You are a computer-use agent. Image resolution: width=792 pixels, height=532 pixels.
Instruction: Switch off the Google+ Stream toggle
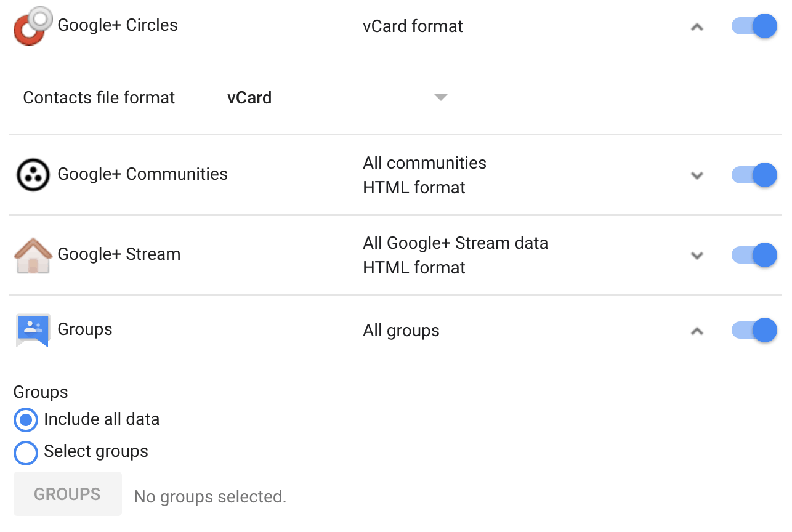(x=754, y=255)
